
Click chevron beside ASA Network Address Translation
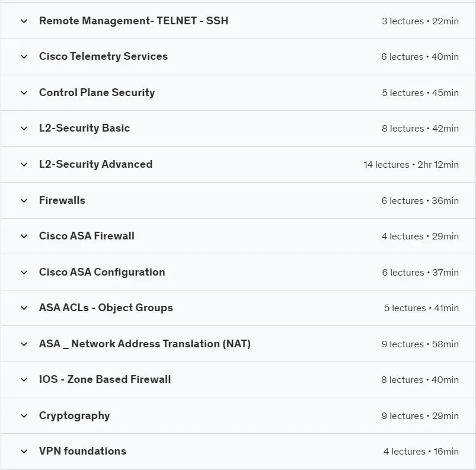[x=24, y=344]
